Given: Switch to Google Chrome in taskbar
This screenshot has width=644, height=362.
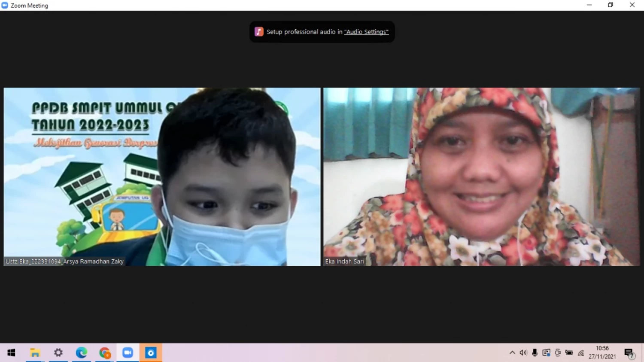Looking at the screenshot, I should 105,353.
